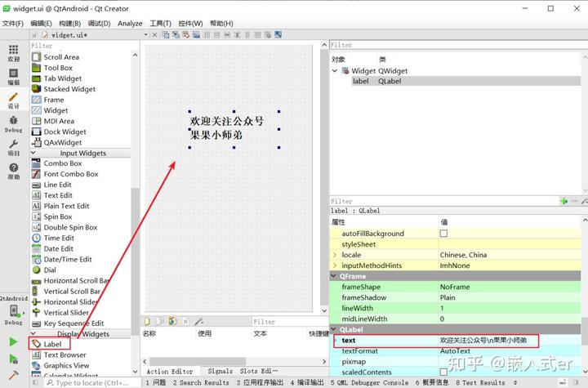Open Debug mode in the sidebar
Image resolution: width=588 pixels, height=388 pixels.
[x=14, y=124]
